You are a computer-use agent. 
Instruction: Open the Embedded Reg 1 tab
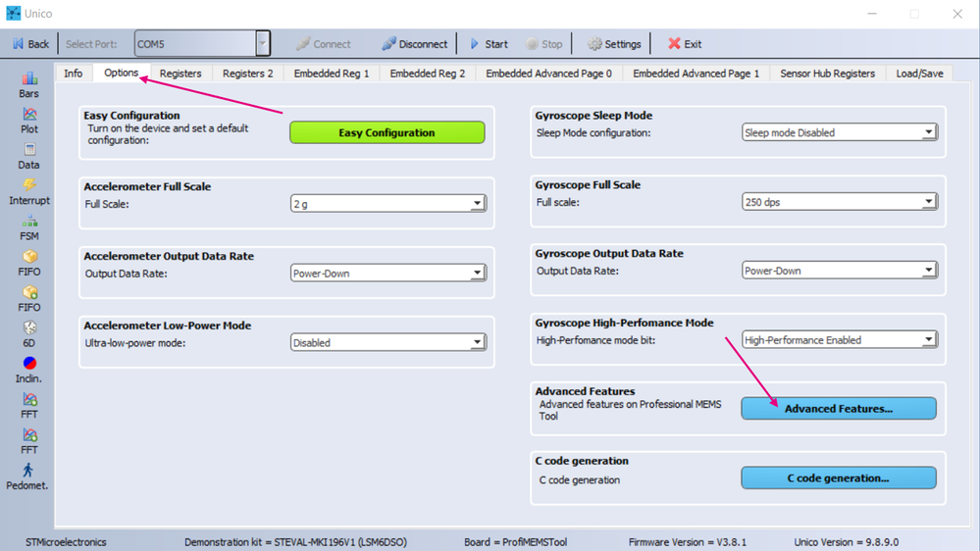coord(332,74)
